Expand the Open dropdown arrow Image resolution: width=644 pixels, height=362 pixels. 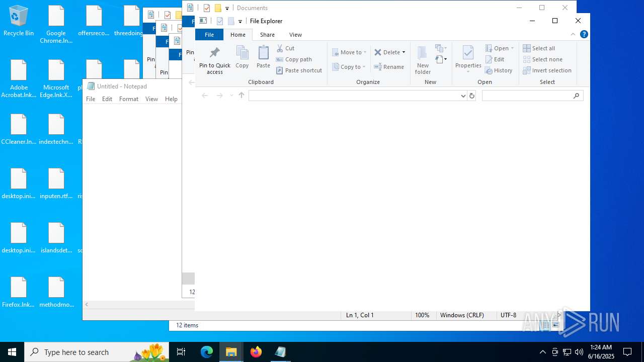coord(512,48)
